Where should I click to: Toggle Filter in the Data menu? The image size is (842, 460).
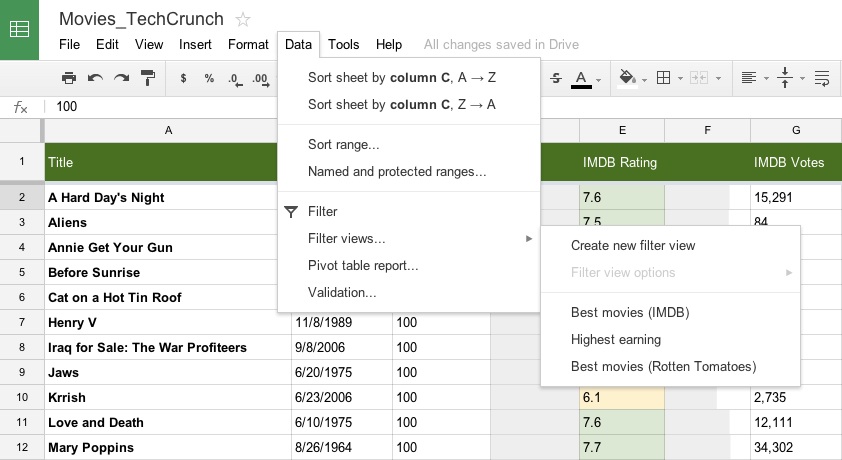(x=322, y=212)
